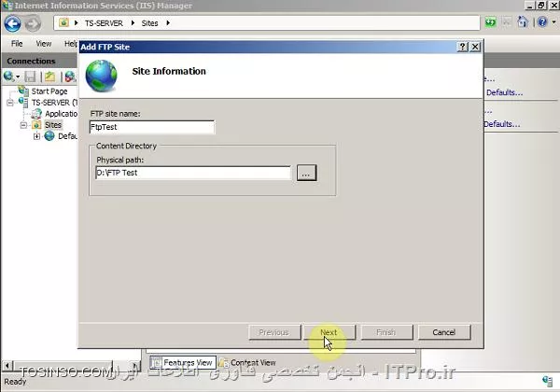
Task: Select Application Pools tree node
Action: coord(61,114)
